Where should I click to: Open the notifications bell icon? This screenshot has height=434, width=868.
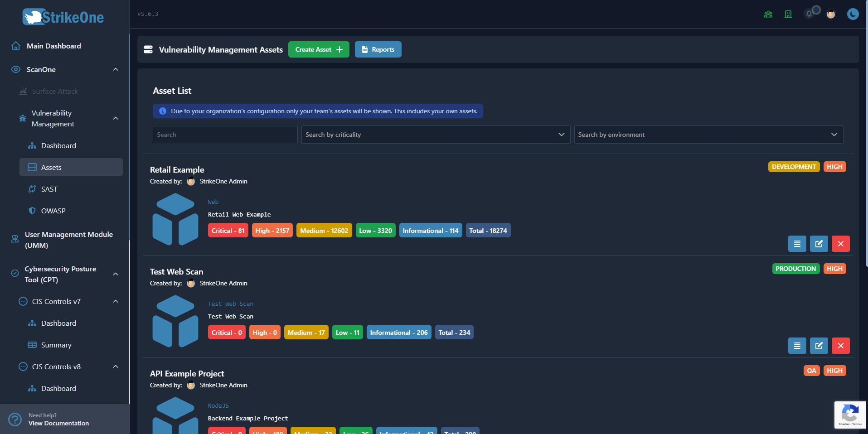810,14
